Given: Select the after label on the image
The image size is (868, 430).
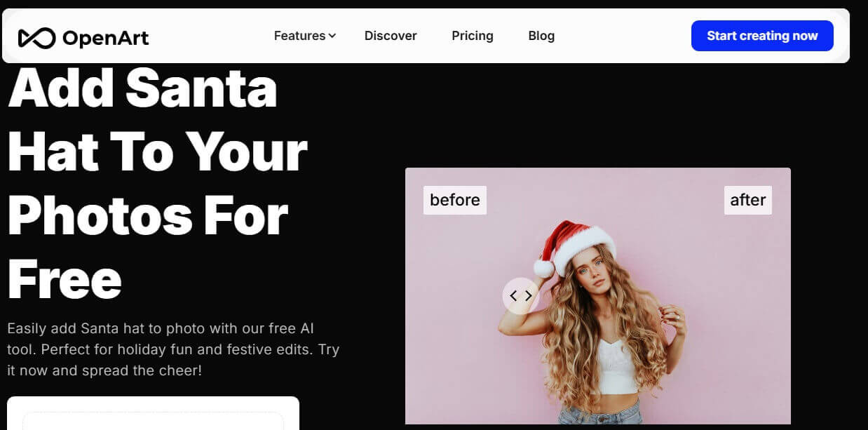Looking at the screenshot, I should point(748,200).
